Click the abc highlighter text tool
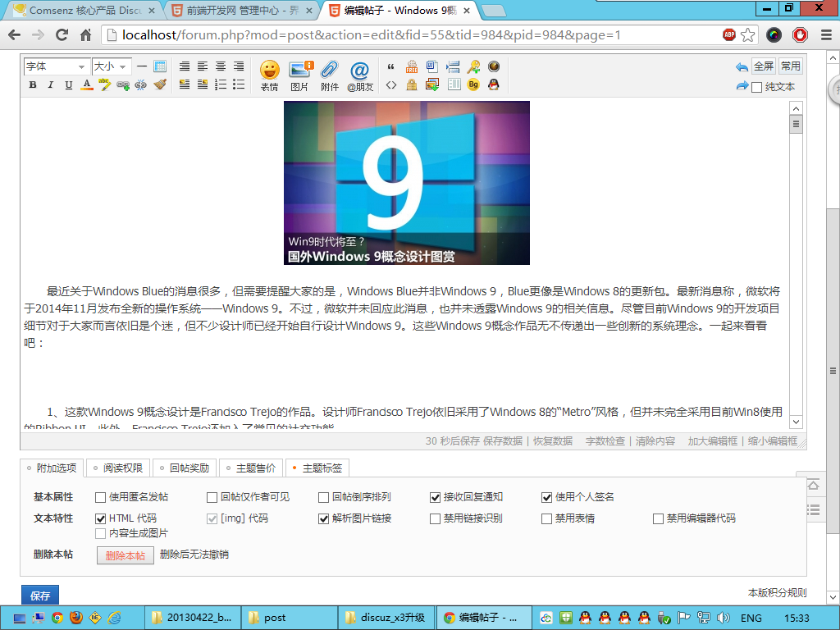This screenshot has height=630, width=840. pos(104,84)
